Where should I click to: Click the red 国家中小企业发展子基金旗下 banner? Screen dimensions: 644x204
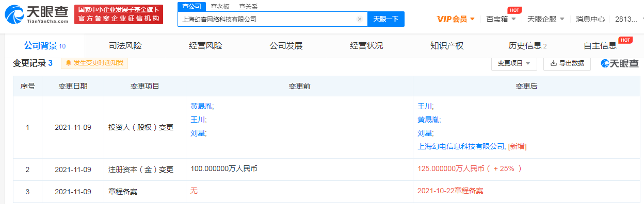[x=119, y=14]
